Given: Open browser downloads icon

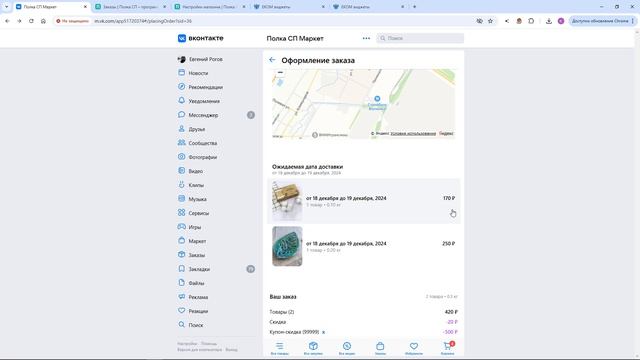Looking at the screenshot, I should pyautogui.click(x=549, y=21).
